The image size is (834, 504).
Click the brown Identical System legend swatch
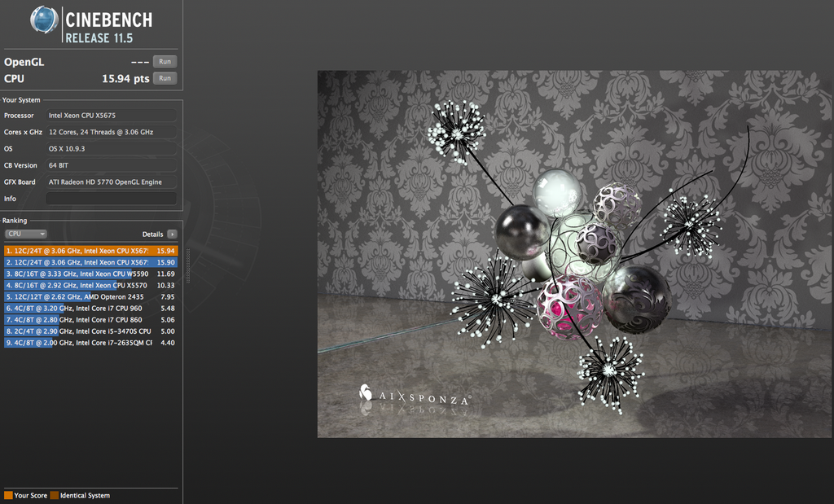[x=55, y=495]
